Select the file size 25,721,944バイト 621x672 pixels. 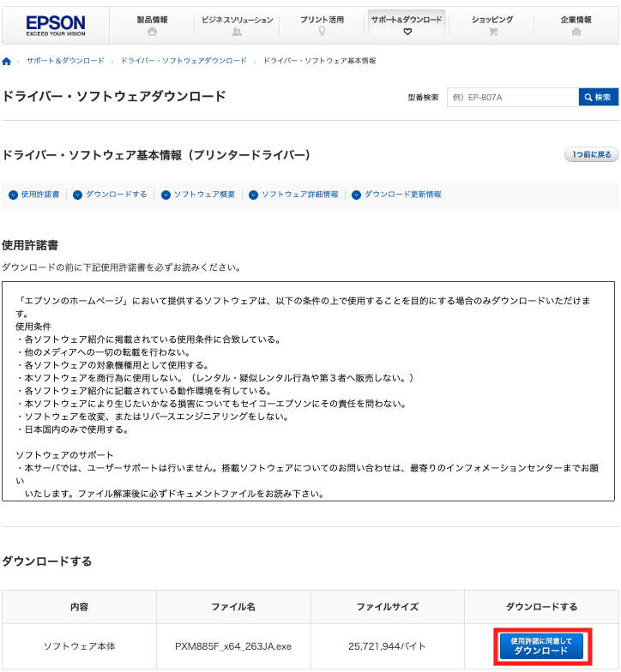(388, 646)
